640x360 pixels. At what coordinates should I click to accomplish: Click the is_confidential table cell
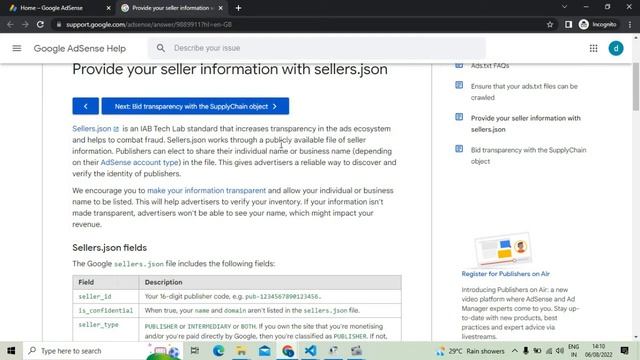coord(106,311)
